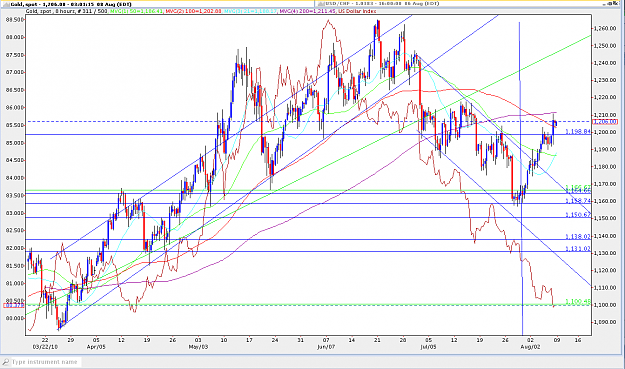
Task: Click the 1,150.67 support line label
Action: (578, 215)
